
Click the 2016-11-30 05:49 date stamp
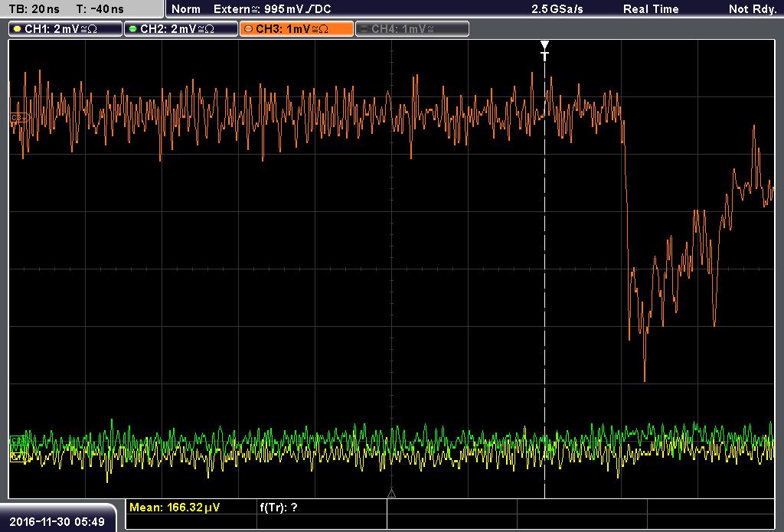[x=57, y=522]
